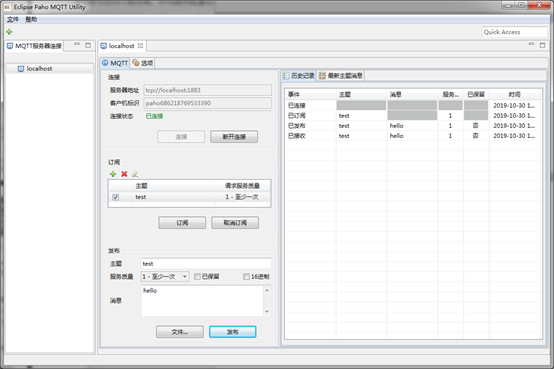Click the hello message in the 已发布 row
The height and width of the screenshot is (369, 554).
(x=396, y=125)
